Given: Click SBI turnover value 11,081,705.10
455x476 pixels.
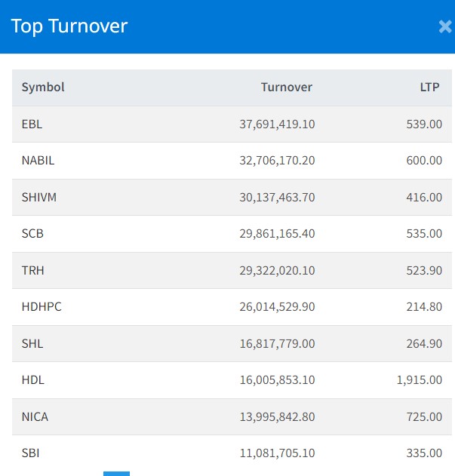Looking at the screenshot, I should tap(277, 453).
